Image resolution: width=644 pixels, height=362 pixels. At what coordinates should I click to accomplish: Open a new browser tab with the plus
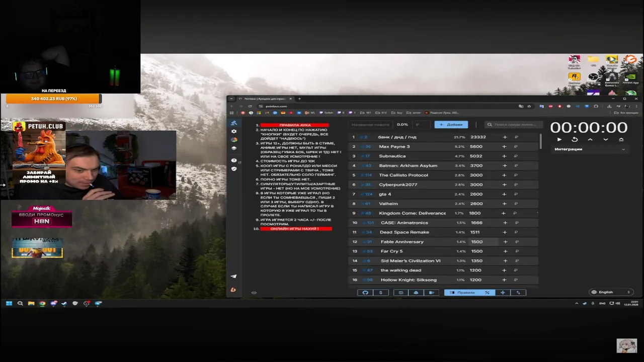click(299, 99)
